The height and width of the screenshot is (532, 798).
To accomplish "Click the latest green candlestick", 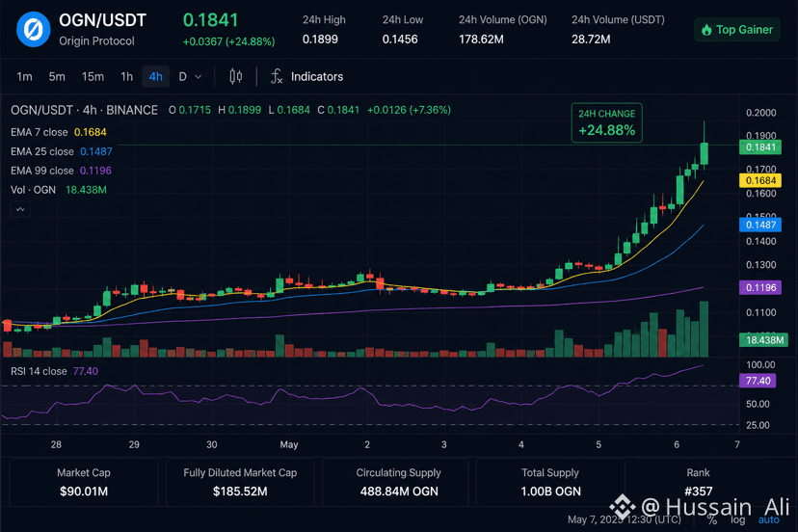I will [705, 153].
